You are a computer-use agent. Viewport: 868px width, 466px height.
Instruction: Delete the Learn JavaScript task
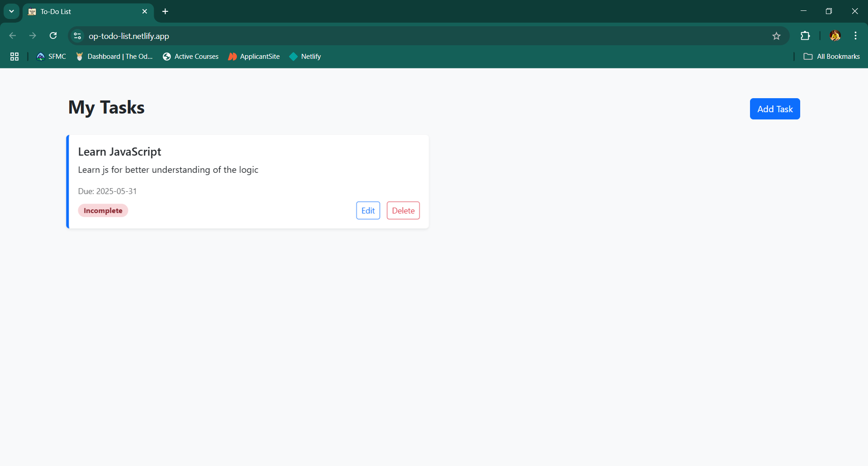click(x=403, y=210)
